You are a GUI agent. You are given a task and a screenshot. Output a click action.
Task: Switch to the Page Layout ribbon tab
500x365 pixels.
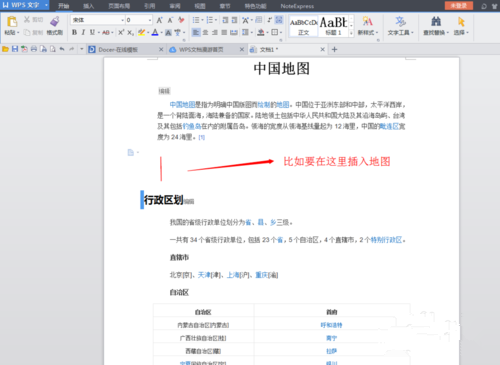(119, 6)
